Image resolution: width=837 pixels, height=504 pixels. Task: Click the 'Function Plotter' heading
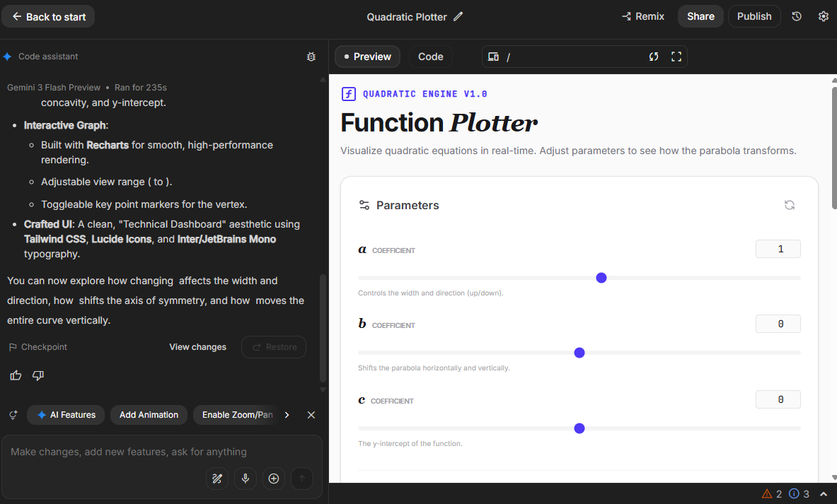click(439, 123)
